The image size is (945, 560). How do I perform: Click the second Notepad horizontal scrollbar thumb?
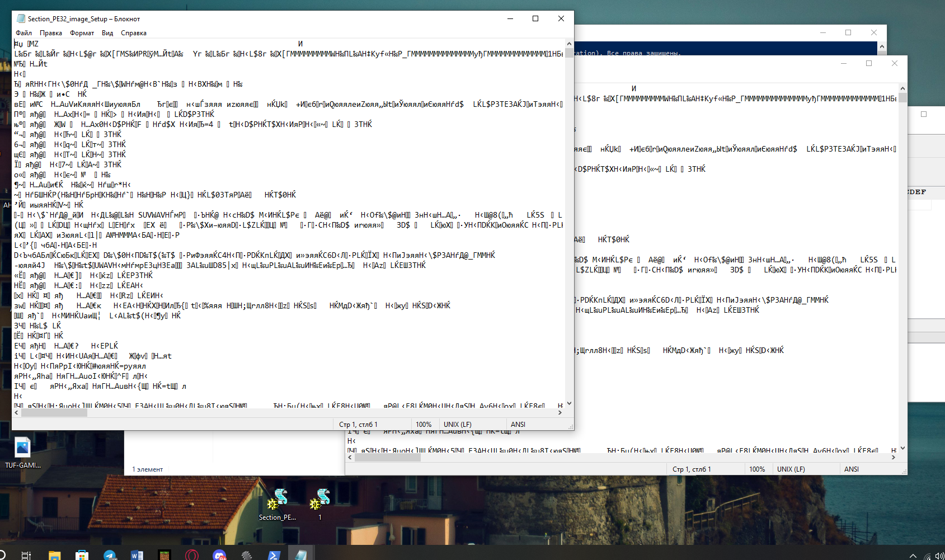point(388,458)
